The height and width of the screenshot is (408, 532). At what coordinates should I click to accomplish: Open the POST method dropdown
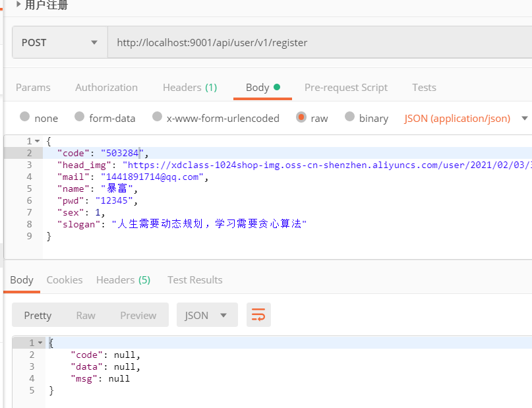59,43
